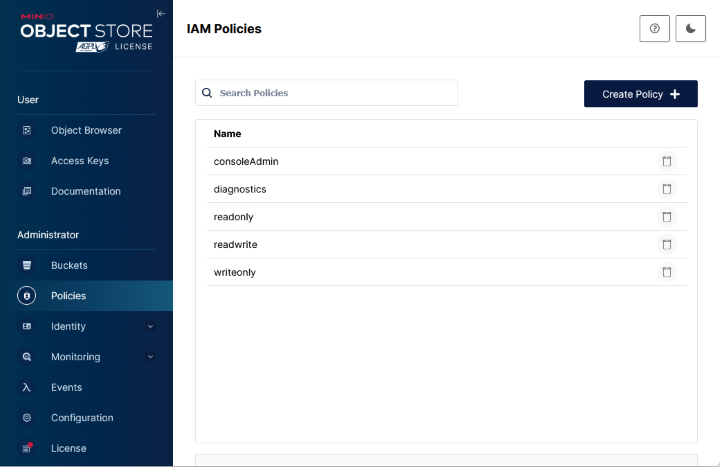
Task: Collapse the sidebar with the arrow icon
Action: click(x=161, y=13)
